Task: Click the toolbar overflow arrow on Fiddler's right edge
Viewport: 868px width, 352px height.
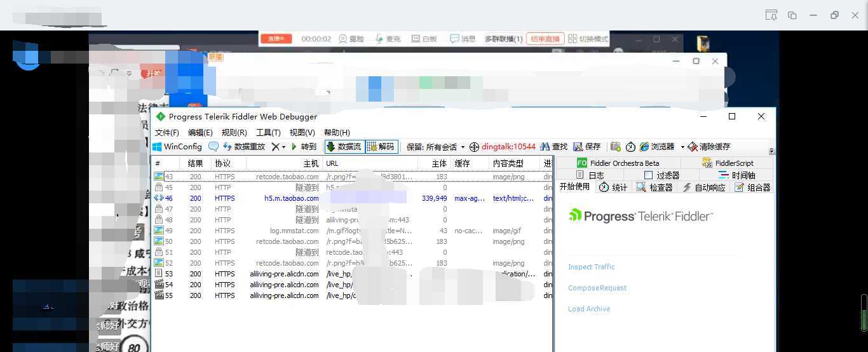Action: click(772, 151)
